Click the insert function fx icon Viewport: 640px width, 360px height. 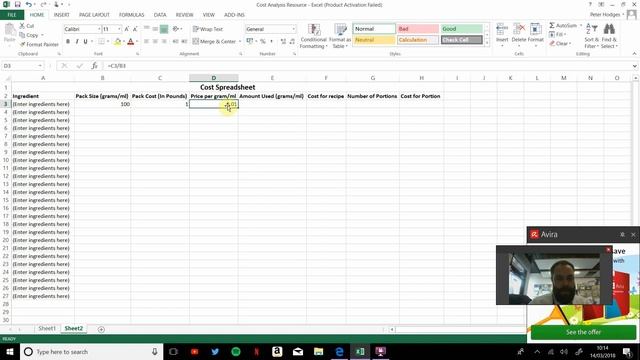(94, 65)
